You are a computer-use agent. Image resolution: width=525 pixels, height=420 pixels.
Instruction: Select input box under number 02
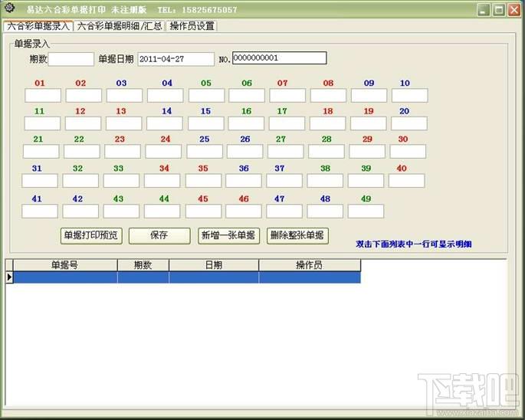tap(84, 96)
